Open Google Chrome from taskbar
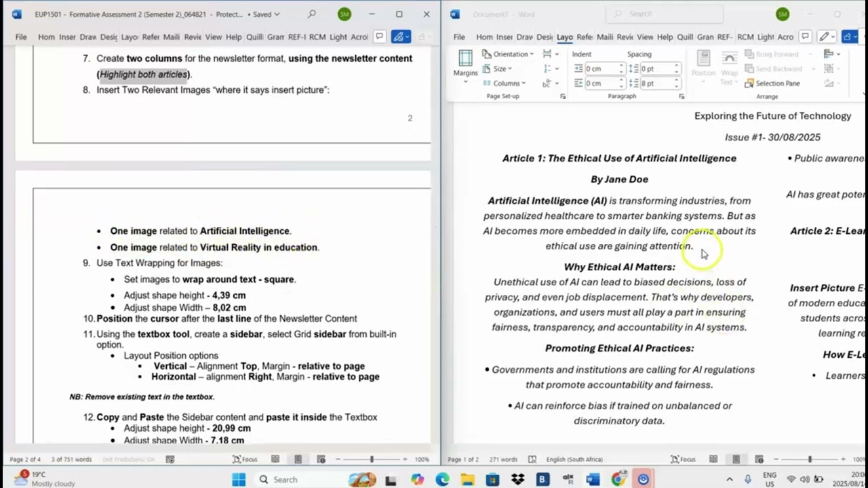 tap(618, 479)
